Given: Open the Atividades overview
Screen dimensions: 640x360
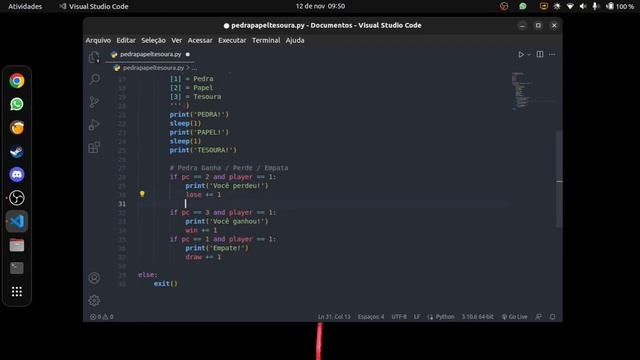Looking at the screenshot, I should coord(25,6).
